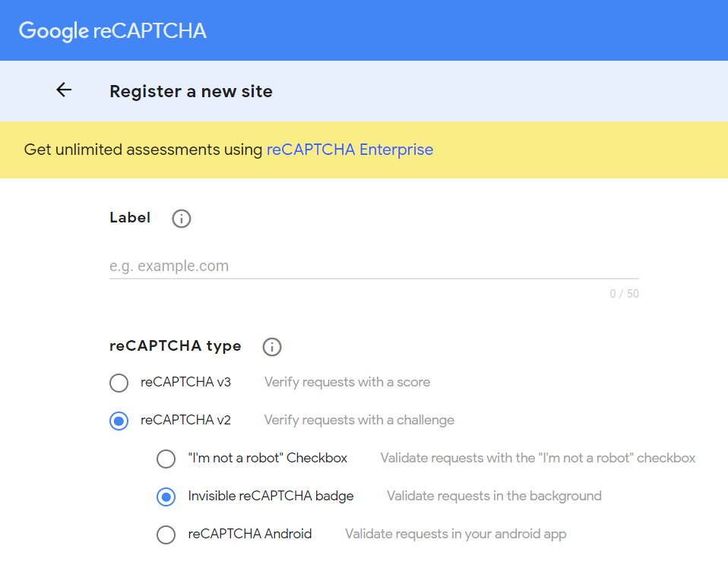Select the reCAPTCHA v3 radio circle
728x574 pixels.
click(x=119, y=383)
